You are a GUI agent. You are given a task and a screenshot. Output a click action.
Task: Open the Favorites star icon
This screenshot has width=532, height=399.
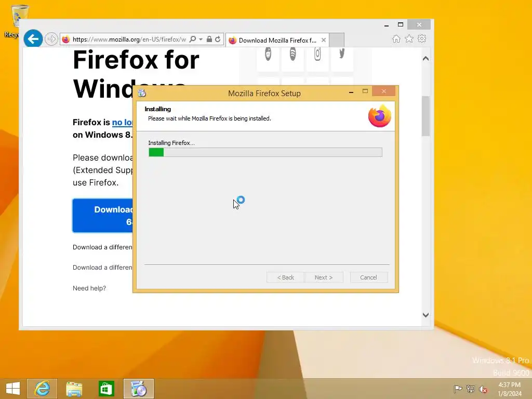[x=409, y=38]
